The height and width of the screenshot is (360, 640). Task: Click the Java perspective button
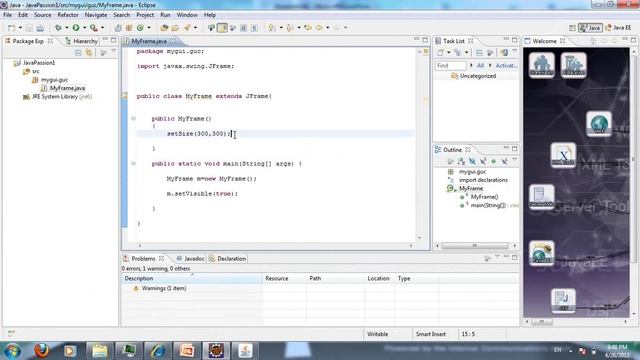pyautogui.click(x=590, y=28)
